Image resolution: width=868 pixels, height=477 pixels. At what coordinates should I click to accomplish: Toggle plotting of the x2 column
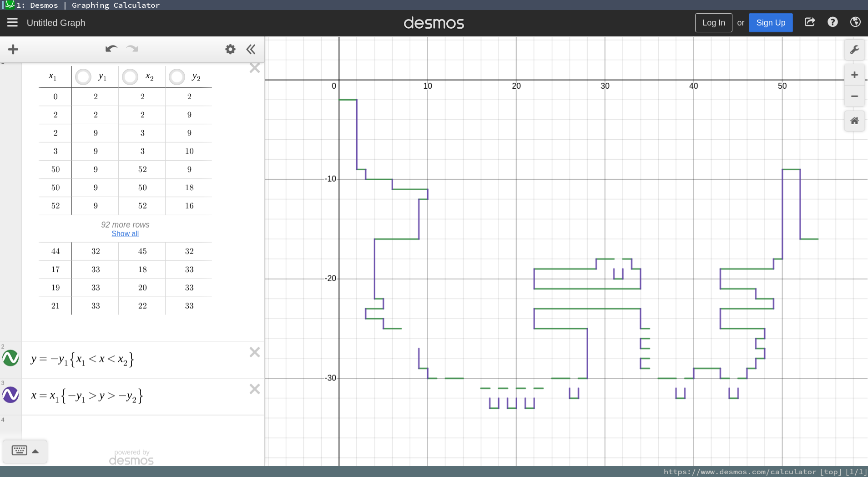click(x=130, y=76)
